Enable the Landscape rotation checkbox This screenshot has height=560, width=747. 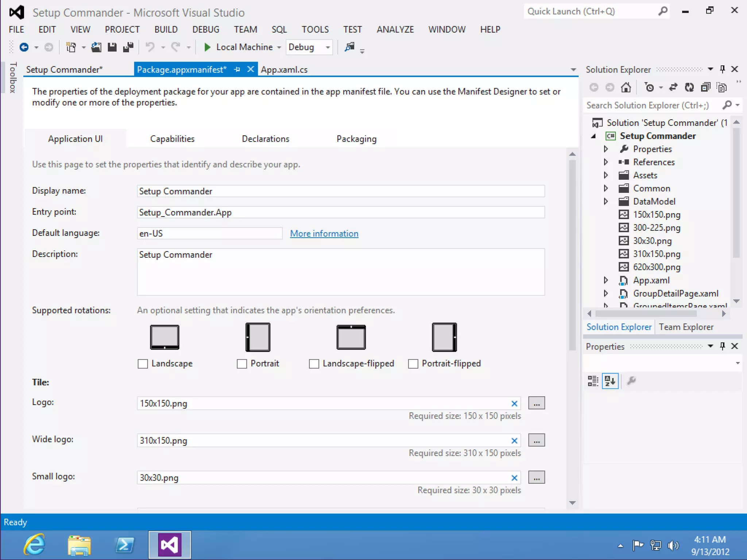[x=143, y=364]
